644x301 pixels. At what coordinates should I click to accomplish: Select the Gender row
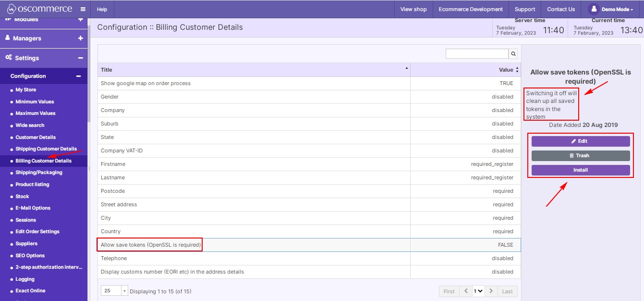[309, 97]
